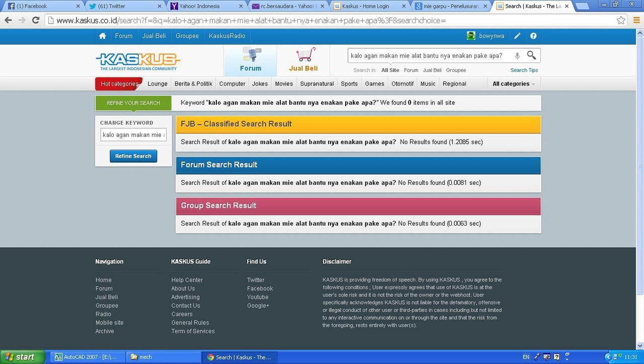The width and height of the screenshot is (644, 364).
Task: Bookmark this page with the star icon
Action: coord(621,21)
